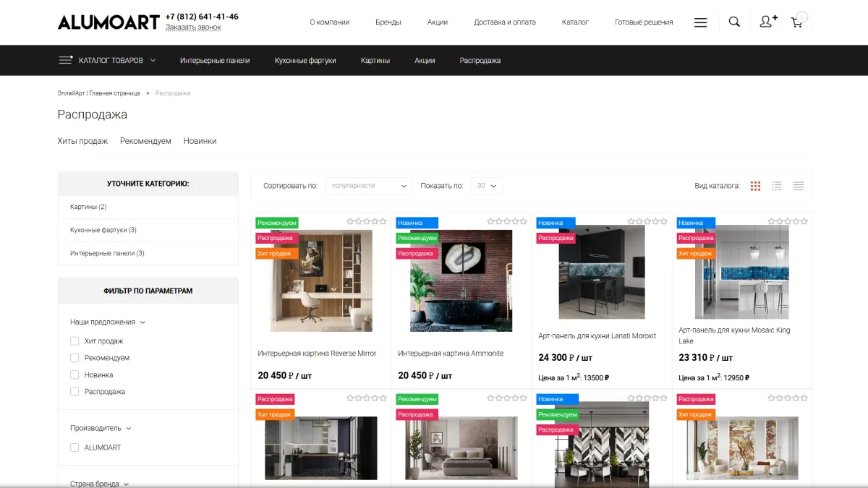Screen dimensions: 868x488
Task: Enable the "Новинка" filter checkbox
Action: (x=75, y=375)
